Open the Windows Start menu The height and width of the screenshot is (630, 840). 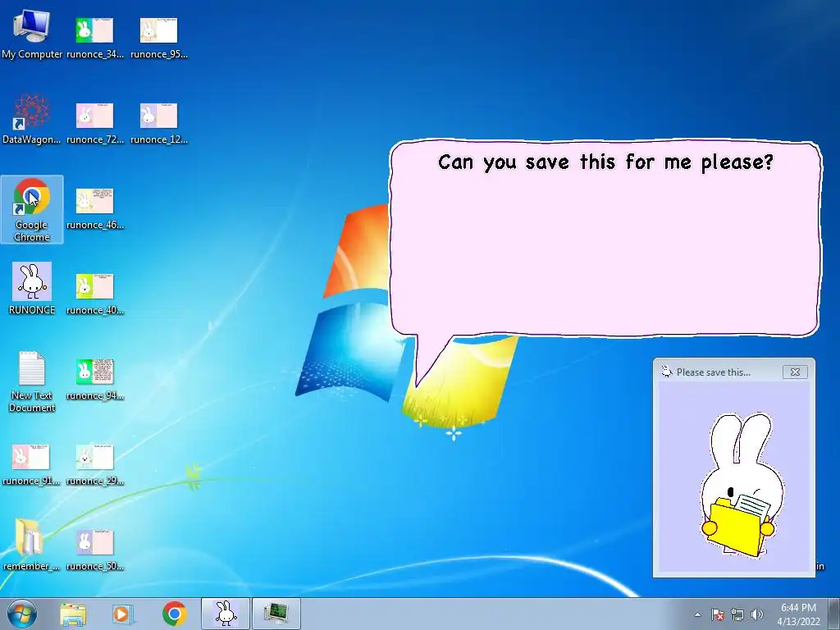pyautogui.click(x=22, y=614)
